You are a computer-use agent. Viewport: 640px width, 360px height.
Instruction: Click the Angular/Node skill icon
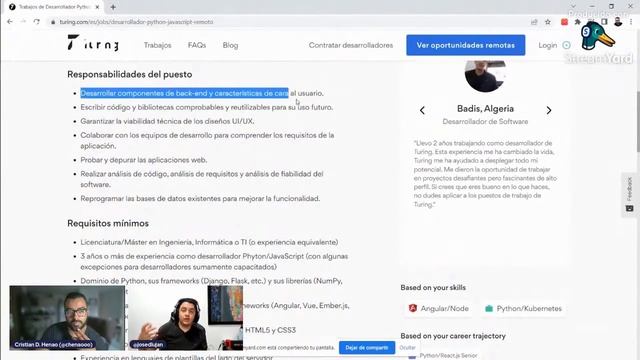click(413, 308)
